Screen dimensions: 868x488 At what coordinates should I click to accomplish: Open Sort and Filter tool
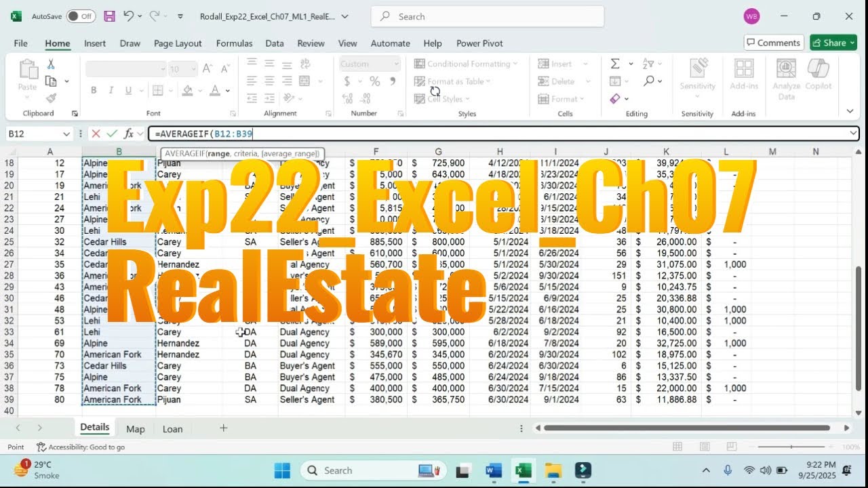pyautogui.click(x=650, y=64)
